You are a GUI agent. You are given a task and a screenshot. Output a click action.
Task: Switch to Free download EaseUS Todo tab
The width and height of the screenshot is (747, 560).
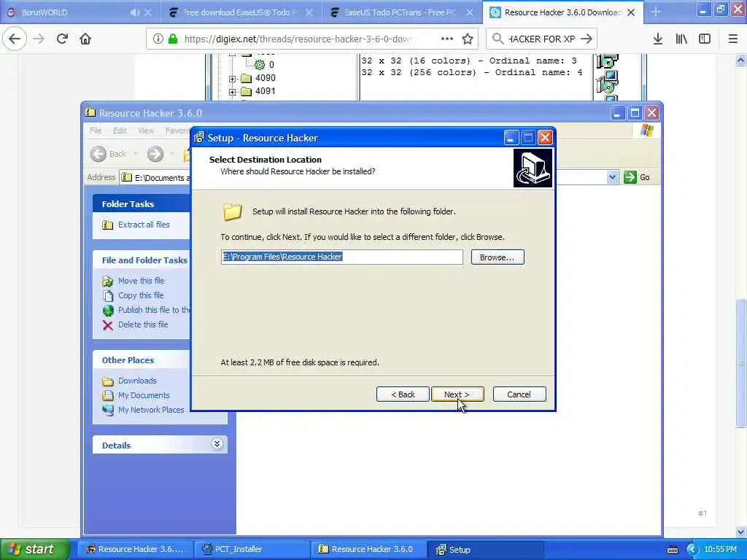click(241, 12)
